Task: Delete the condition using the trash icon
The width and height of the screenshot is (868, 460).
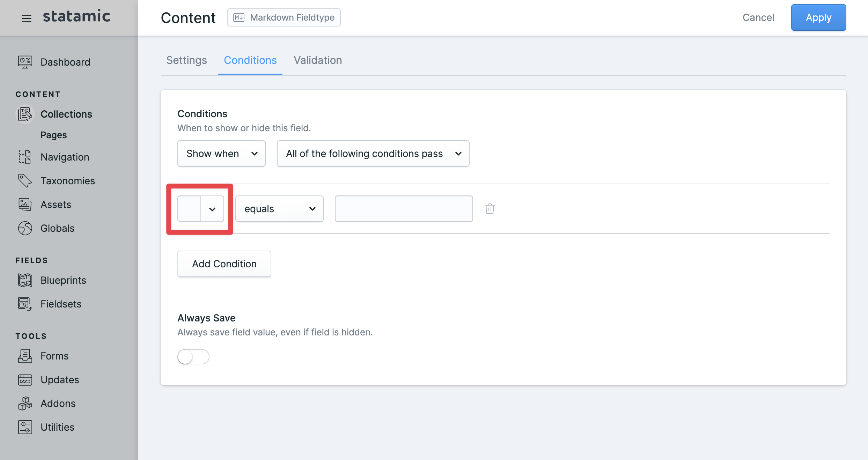Action: point(490,208)
